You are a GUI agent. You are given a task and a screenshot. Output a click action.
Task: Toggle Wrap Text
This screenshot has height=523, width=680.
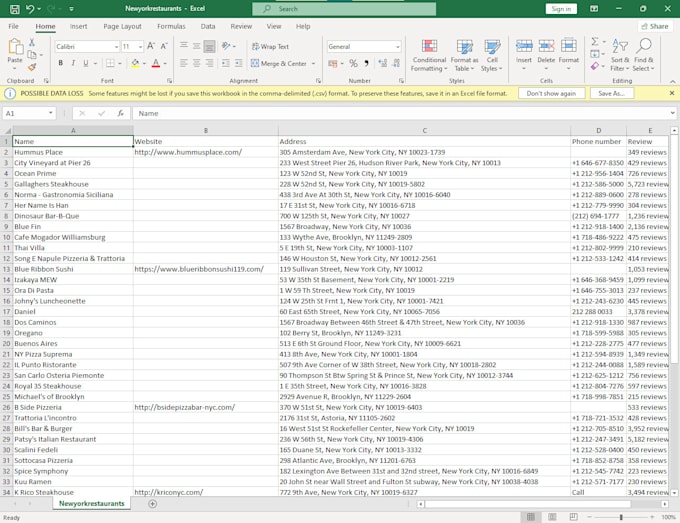[x=271, y=46]
